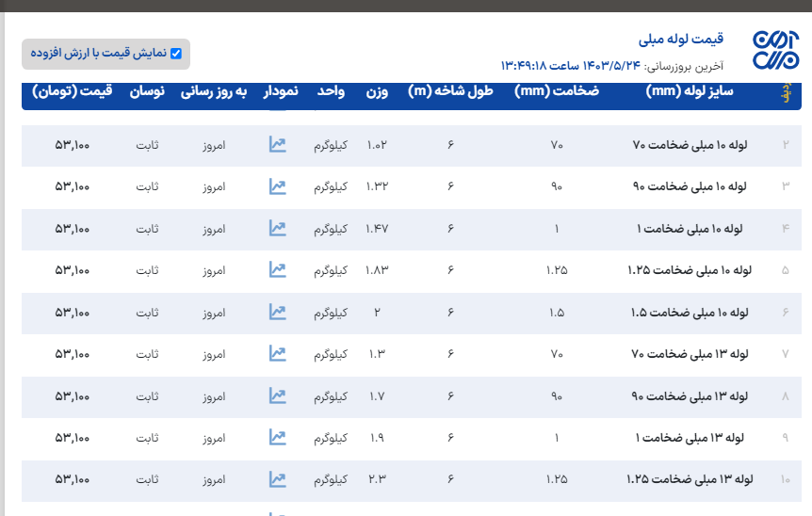Show price chart for لوله ۱۰ مبلی ضخامت ۱.۲۵
This screenshot has width=812, height=516.
click(277, 270)
